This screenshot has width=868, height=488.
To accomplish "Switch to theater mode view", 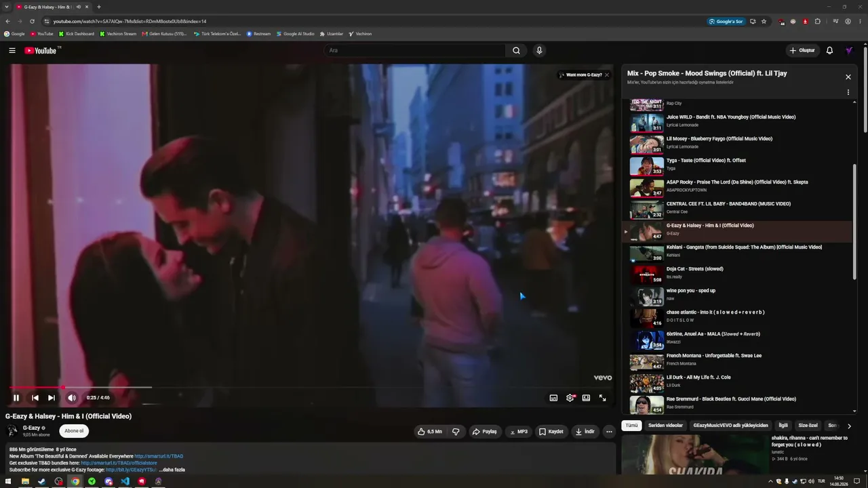I will coord(586,398).
